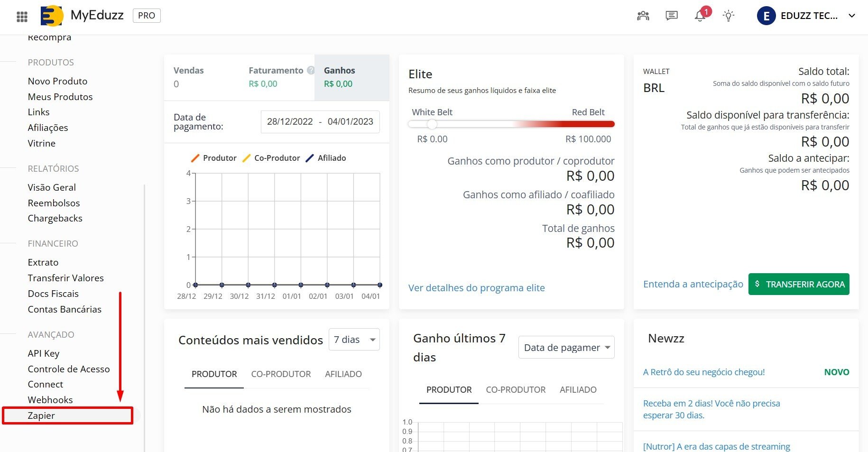Image resolution: width=868 pixels, height=452 pixels.
Task: Toggle the Afiliado chart legend series
Action: [x=326, y=158]
